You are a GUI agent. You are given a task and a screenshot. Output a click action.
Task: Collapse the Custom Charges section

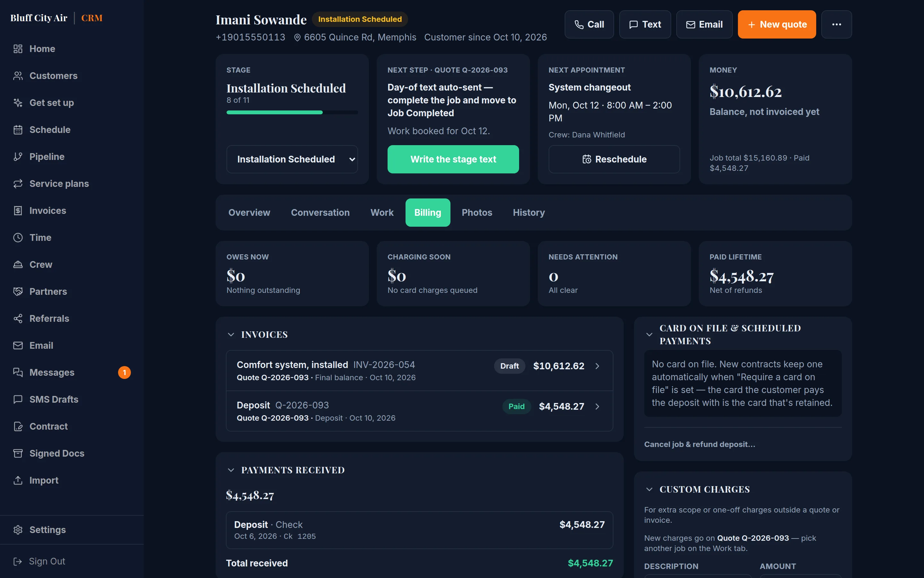point(649,489)
